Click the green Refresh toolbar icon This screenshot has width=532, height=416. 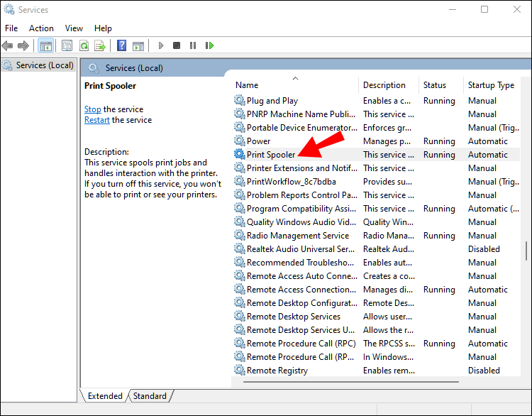tap(84, 45)
